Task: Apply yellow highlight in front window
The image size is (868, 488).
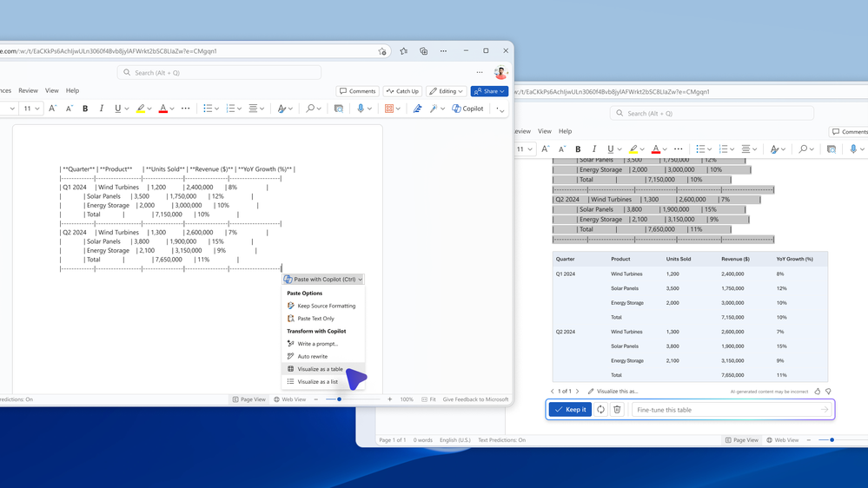Action: (x=141, y=109)
